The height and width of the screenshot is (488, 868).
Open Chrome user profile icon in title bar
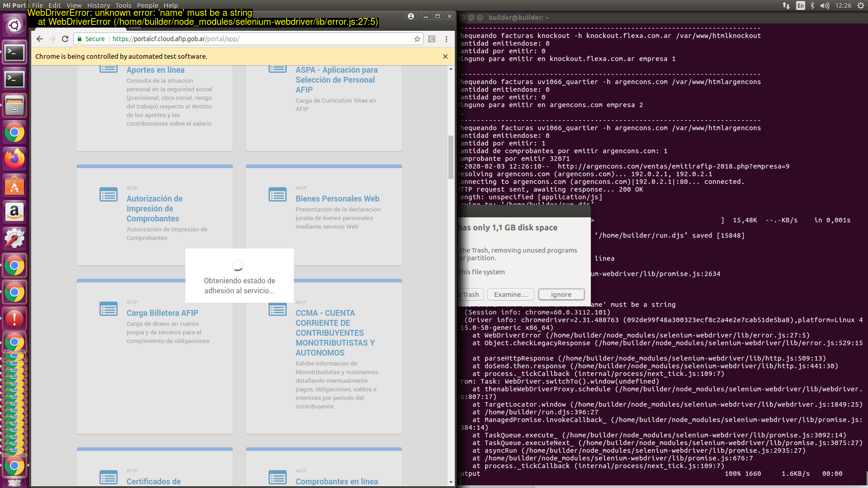(x=410, y=16)
